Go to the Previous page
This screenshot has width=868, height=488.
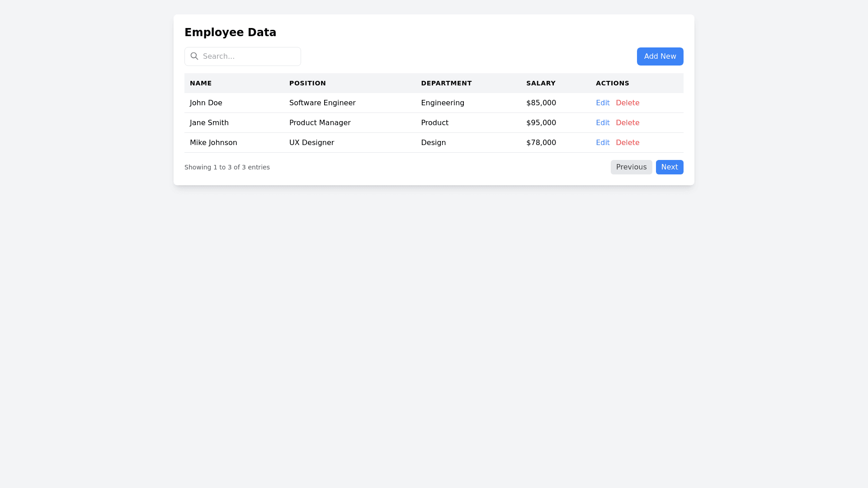[x=631, y=167]
